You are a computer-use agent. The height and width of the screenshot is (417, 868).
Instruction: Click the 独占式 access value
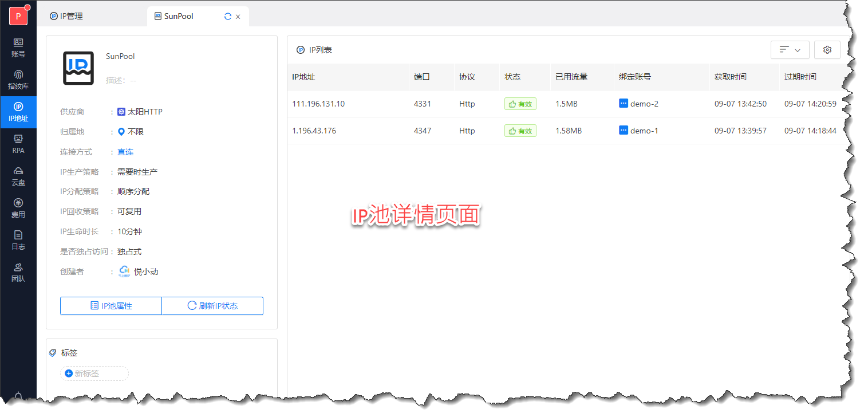point(129,251)
